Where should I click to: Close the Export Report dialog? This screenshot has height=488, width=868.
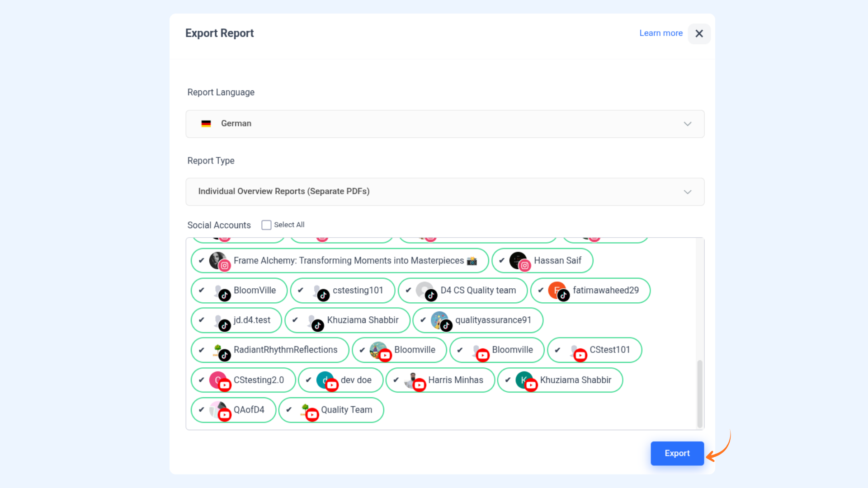[x=699, y=33]
